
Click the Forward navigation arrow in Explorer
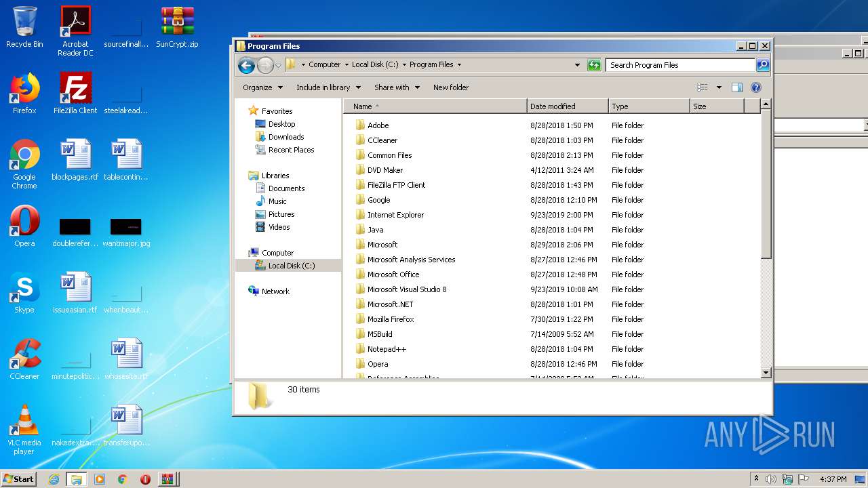(265, 65)
